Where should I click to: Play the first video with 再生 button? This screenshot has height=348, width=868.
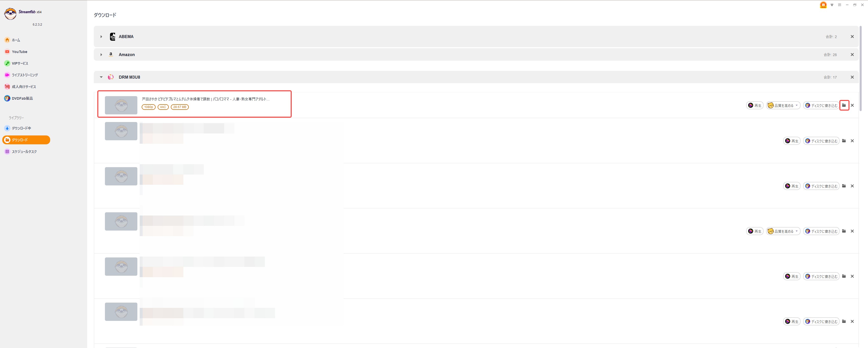tap(754, 106)
